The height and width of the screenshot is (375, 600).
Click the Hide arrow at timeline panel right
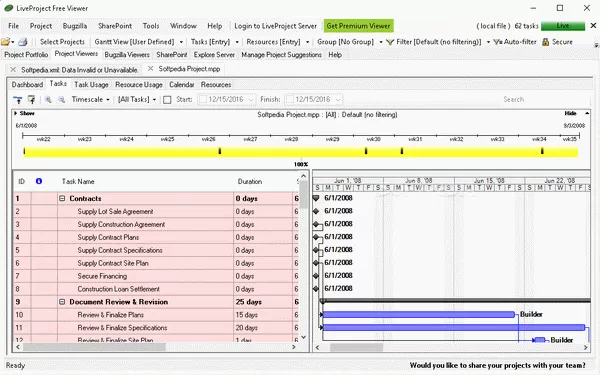click(587, 113)
